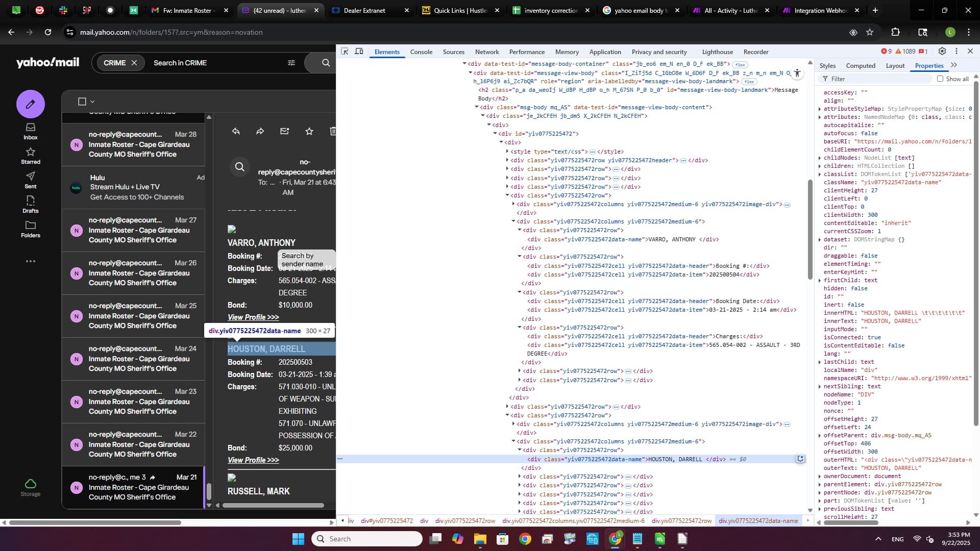Toggle the DevTools device toolbar icon

[x=359, y=52]
